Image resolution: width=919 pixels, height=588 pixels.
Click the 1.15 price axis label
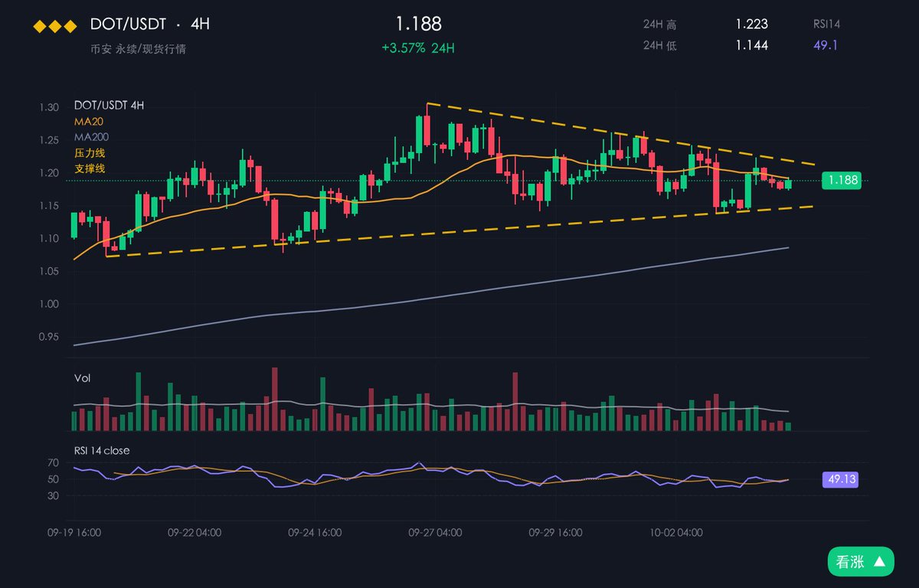[49, 206]
